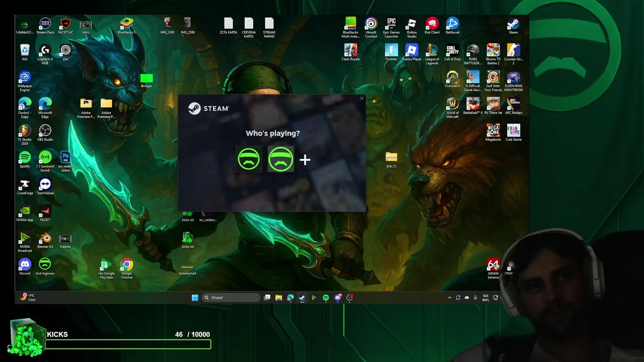Select the Erik (1) folder

point(391,160)
